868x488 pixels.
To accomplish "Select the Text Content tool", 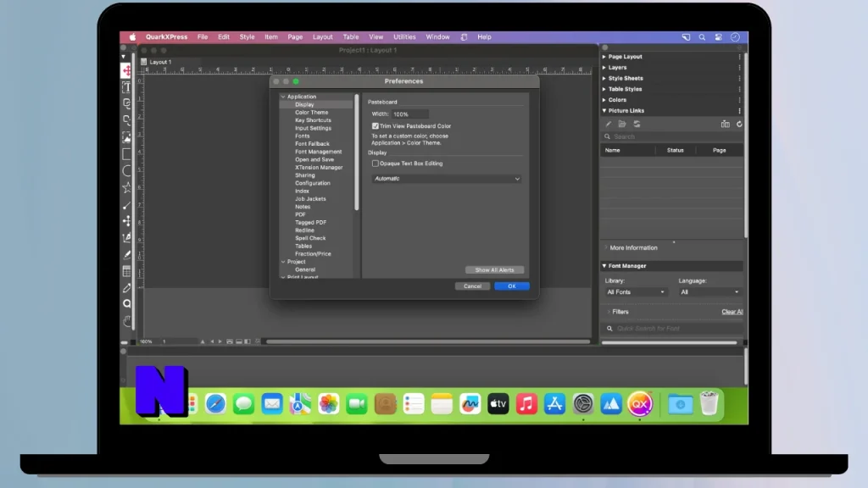I will click(x=127, y=87).
